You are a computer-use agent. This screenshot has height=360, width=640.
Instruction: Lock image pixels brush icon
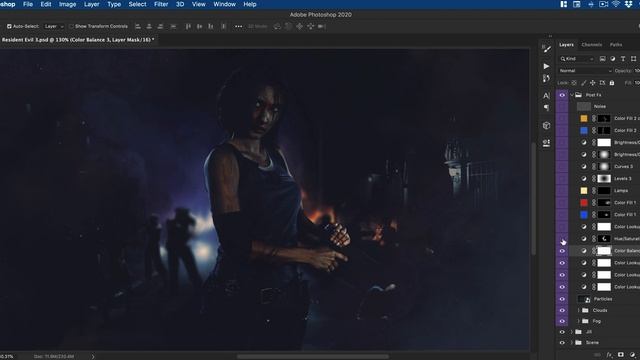584,83
